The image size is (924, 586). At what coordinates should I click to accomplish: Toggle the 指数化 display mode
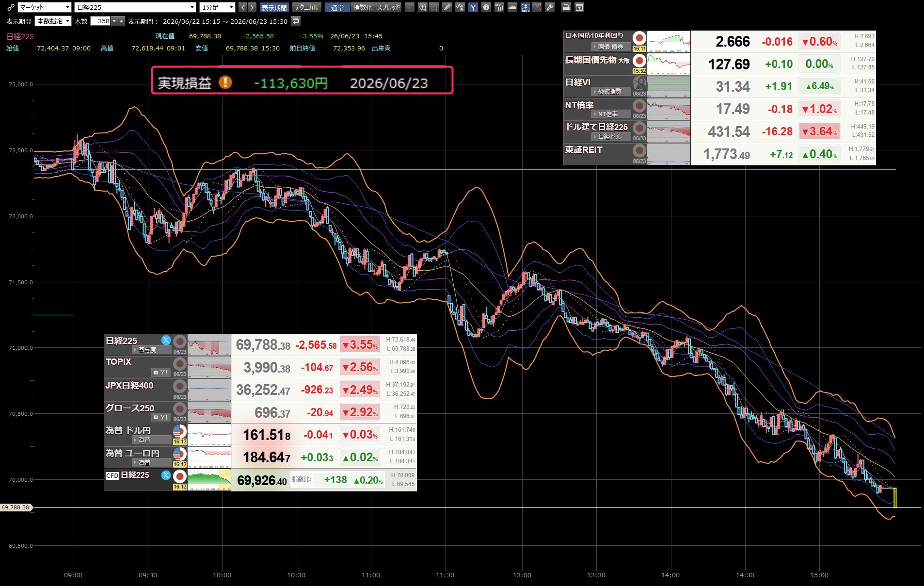pos(363,7)
